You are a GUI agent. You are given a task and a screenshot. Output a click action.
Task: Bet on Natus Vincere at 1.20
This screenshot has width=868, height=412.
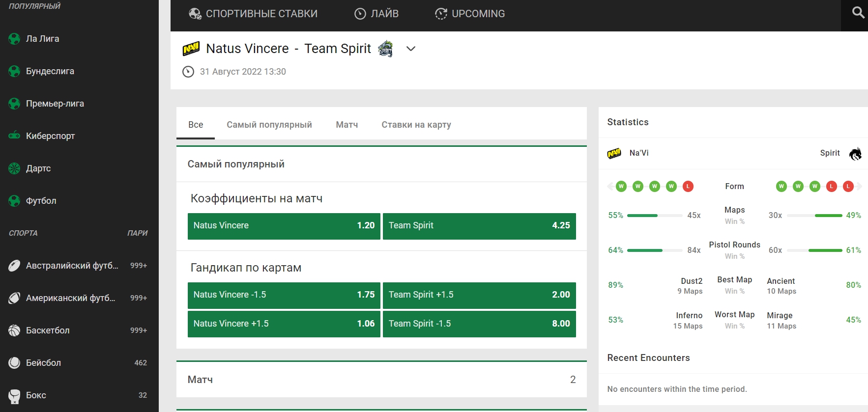click(x=284, y=226)
